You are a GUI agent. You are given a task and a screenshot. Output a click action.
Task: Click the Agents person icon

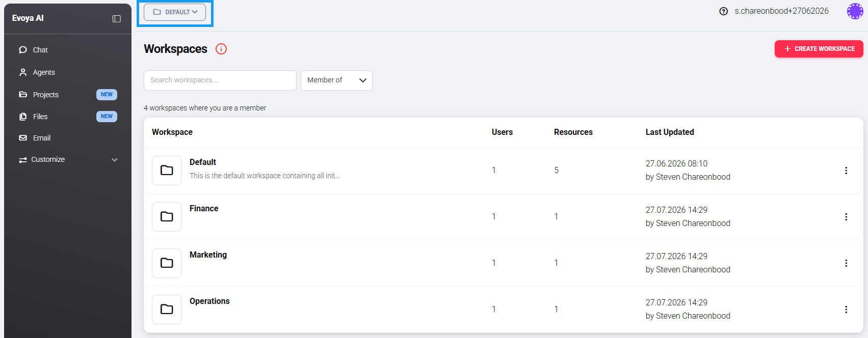coord(23,72)
